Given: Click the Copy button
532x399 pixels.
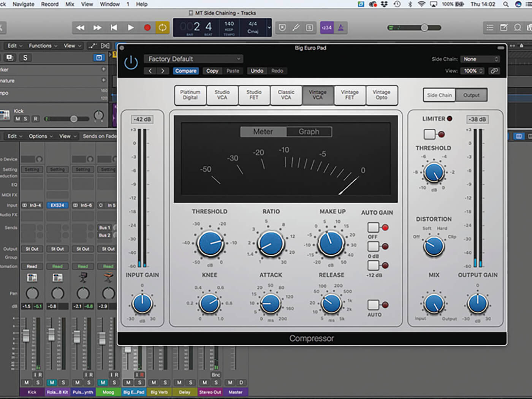Looking at the screenshot, I should coord(212,71).
